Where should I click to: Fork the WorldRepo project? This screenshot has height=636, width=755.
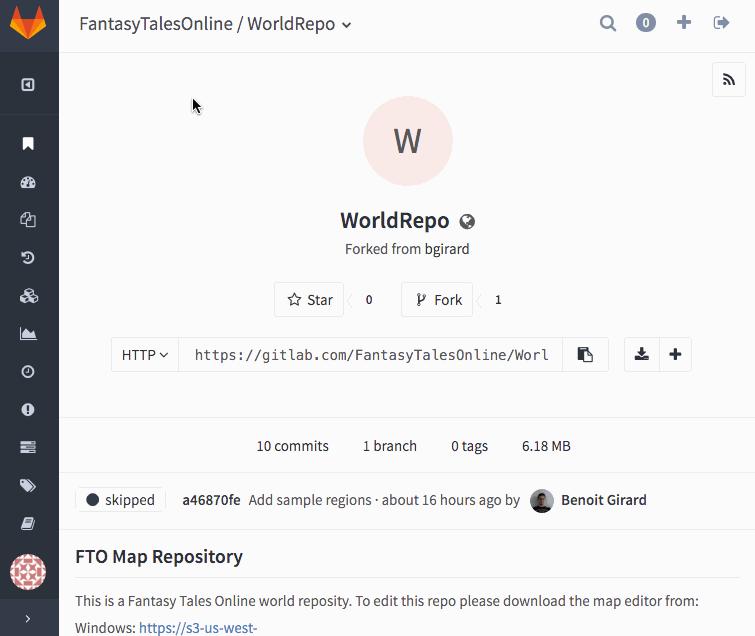click(x=437, y=299)
